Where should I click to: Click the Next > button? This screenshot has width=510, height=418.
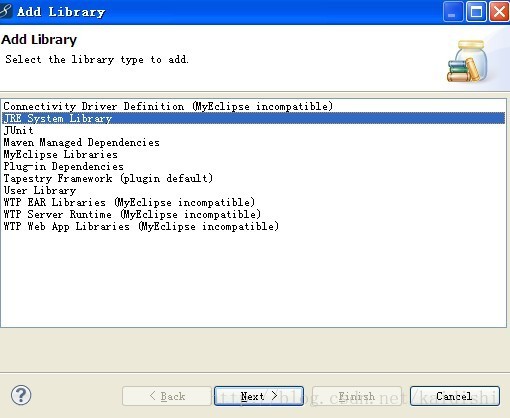[x=259, y=396]
